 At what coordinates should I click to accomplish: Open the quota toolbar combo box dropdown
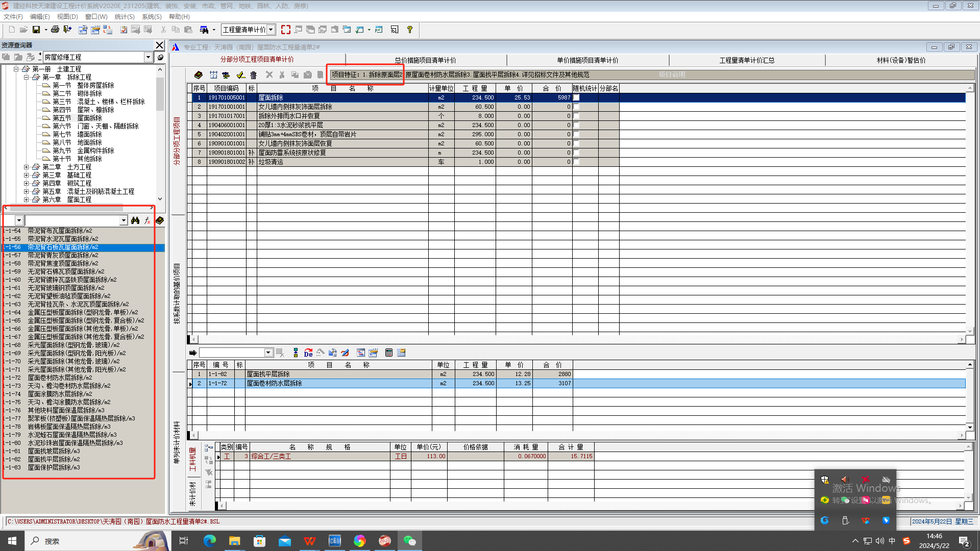coord(268,353)
